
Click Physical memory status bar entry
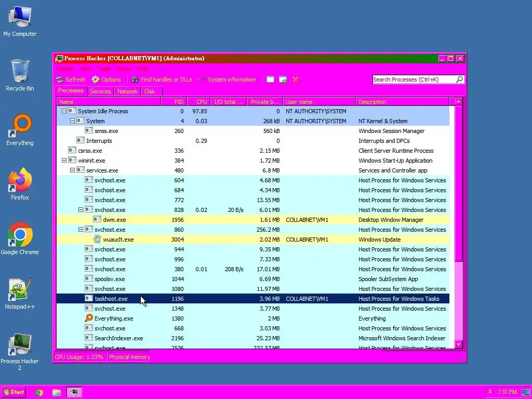[x=129, y=357]
